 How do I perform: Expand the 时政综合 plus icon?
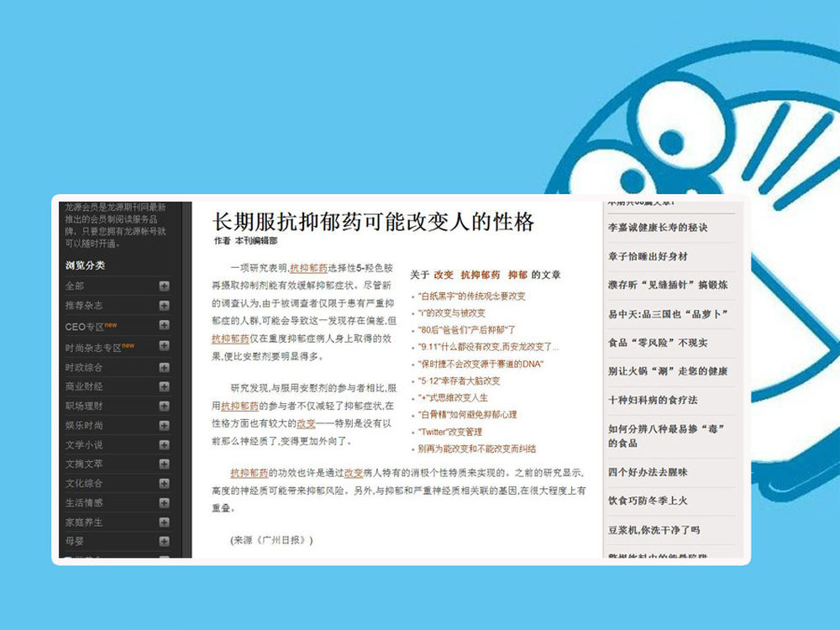pyautogui.click(x=165, y=368)
